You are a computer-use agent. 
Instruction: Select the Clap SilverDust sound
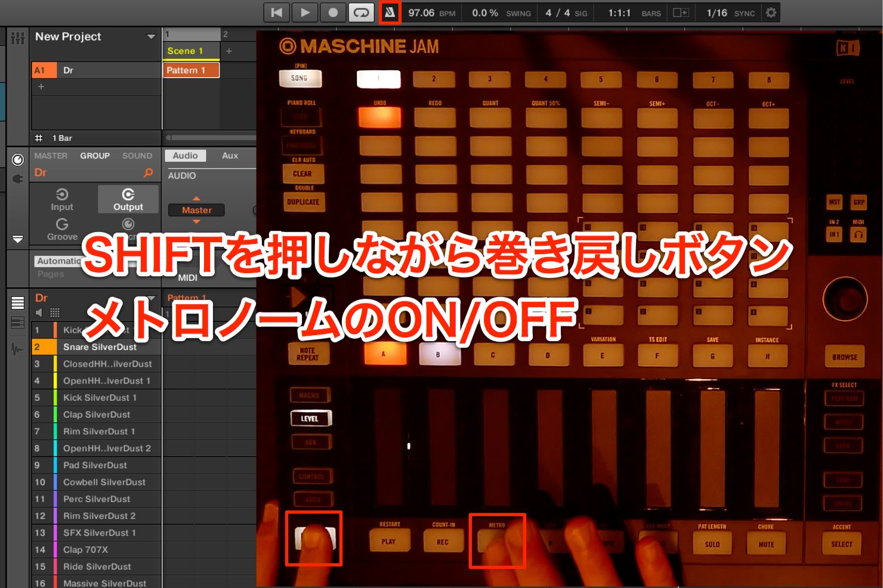point(96,414)
